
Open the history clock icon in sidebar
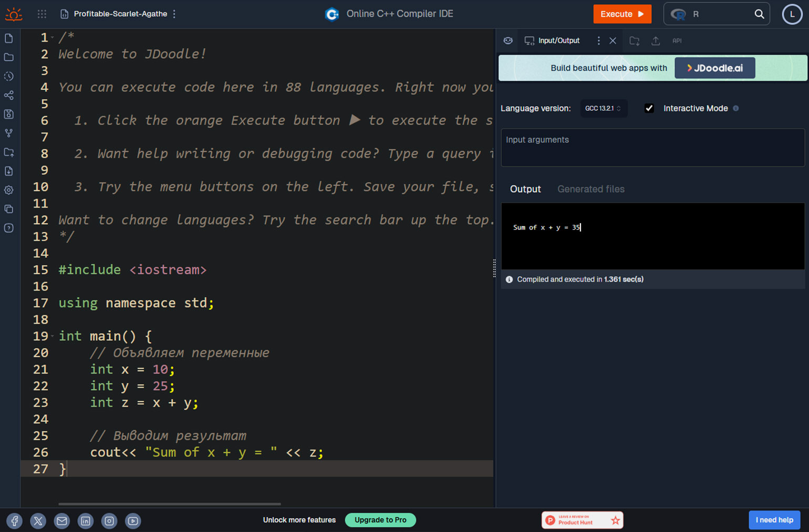[9, 76]
